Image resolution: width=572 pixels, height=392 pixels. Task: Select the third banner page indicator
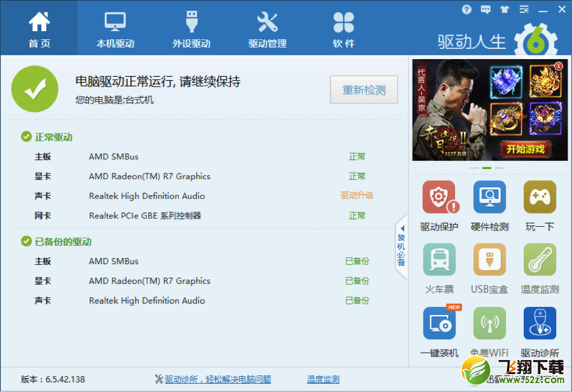pos(499,168)
